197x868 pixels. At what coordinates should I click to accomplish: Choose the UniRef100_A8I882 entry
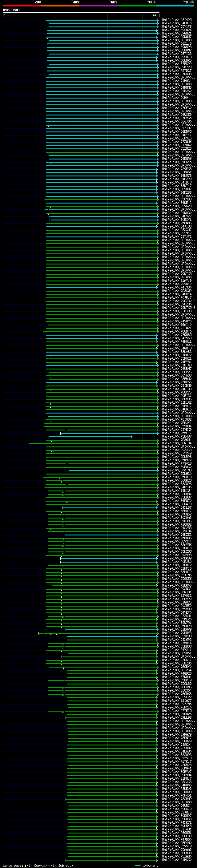pyautogui.click(x=177, y=419)
